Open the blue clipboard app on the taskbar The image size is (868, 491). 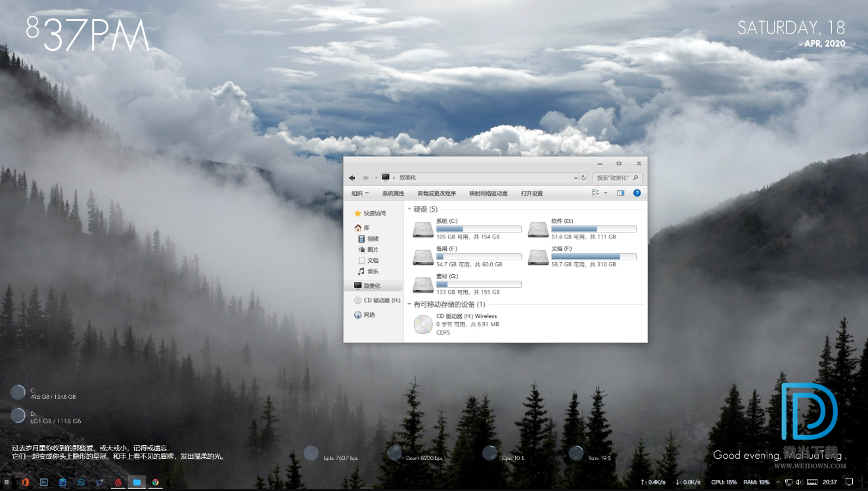(x=62, y=482)
